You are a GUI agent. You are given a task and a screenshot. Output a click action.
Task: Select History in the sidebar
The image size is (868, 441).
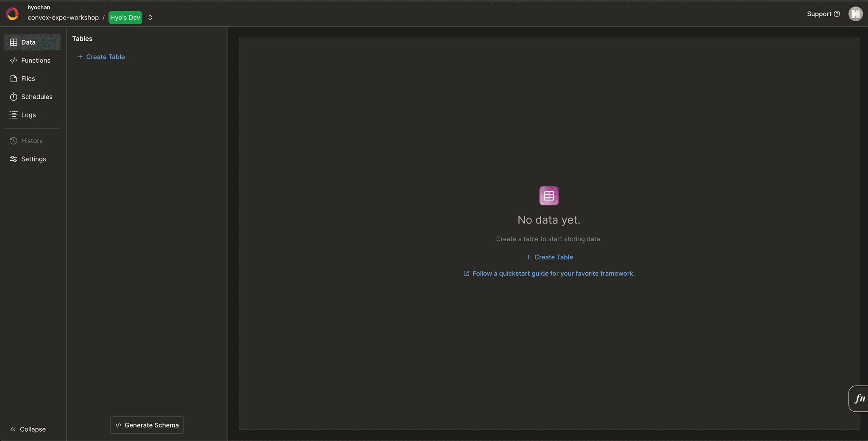(32, 141)
